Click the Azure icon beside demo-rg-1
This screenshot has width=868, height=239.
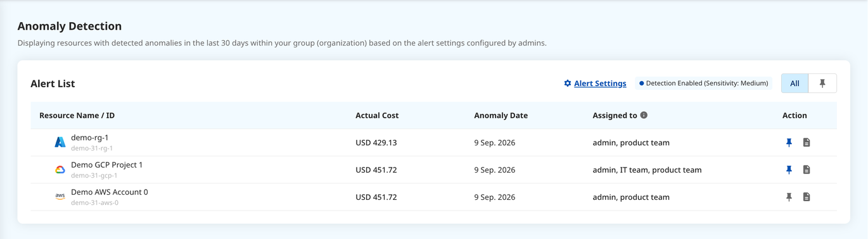60,142
